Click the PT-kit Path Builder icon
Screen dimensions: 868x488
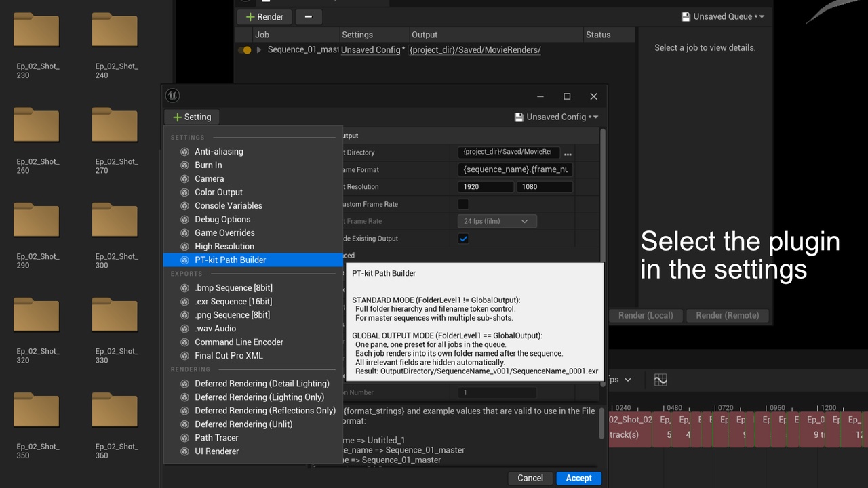click(184, 260)
